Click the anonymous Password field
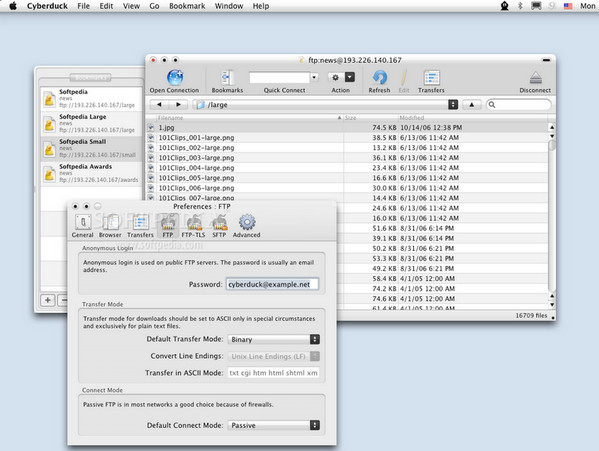The width and height of the screenshot is (599, 451). click(x=272, y=284)
